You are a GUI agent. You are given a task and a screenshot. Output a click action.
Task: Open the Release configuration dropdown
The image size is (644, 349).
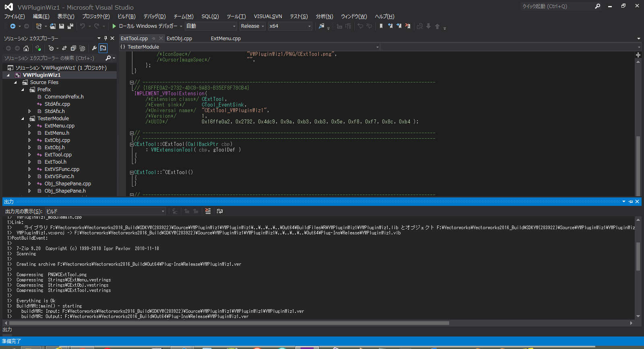262,26
